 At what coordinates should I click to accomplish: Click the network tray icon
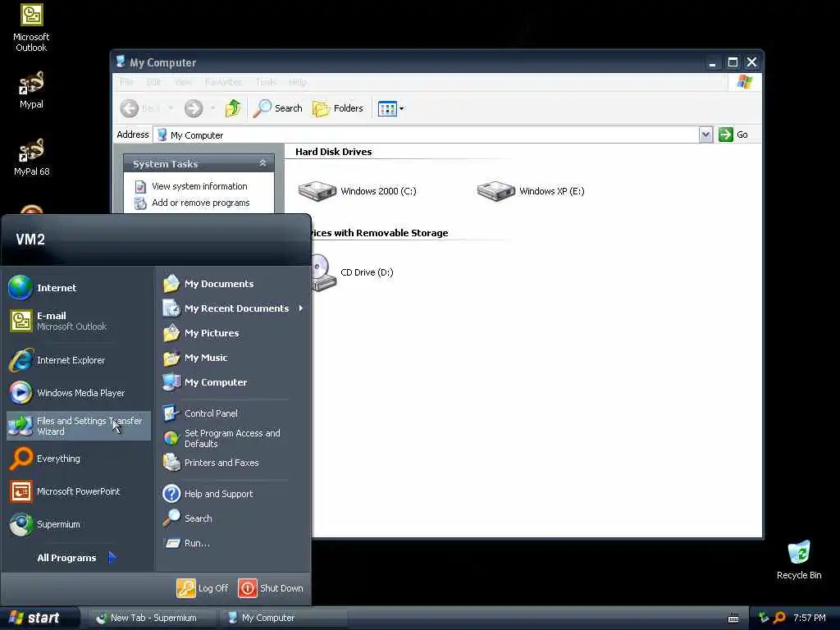click(764, 618)
